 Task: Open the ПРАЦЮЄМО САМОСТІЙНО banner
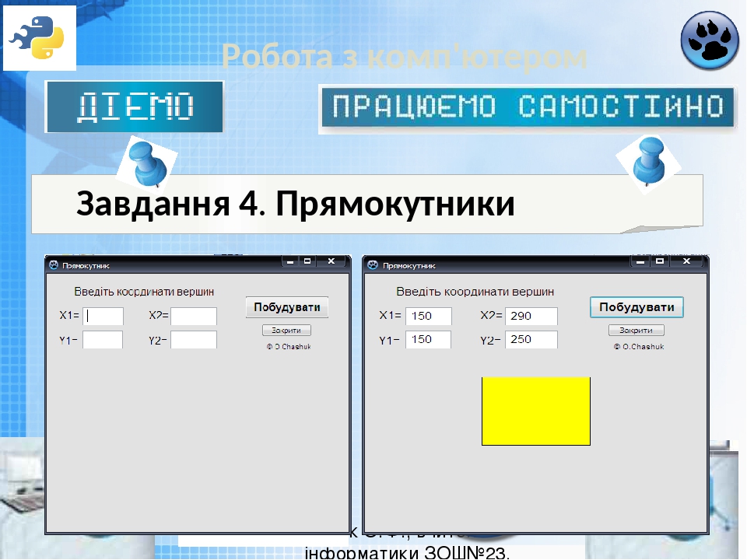point(527,108)
